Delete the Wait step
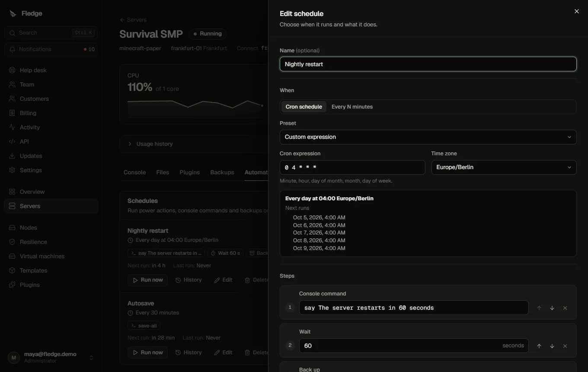 (565, 346)
